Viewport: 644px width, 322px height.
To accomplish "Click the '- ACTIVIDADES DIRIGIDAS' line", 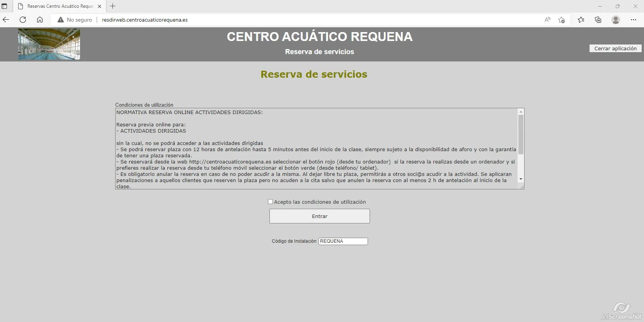I will pyautogui.click(x=151, y=131).
